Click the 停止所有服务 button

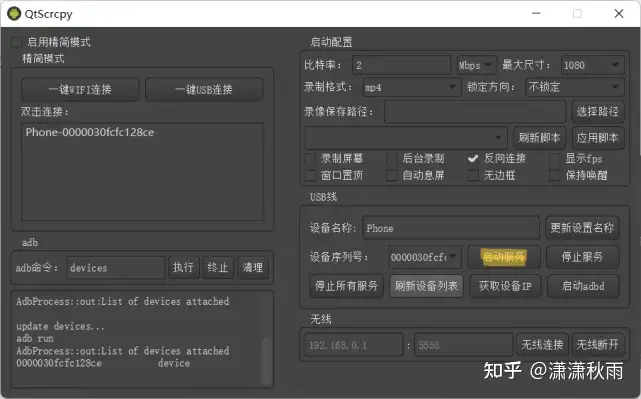tap(346, 286)
